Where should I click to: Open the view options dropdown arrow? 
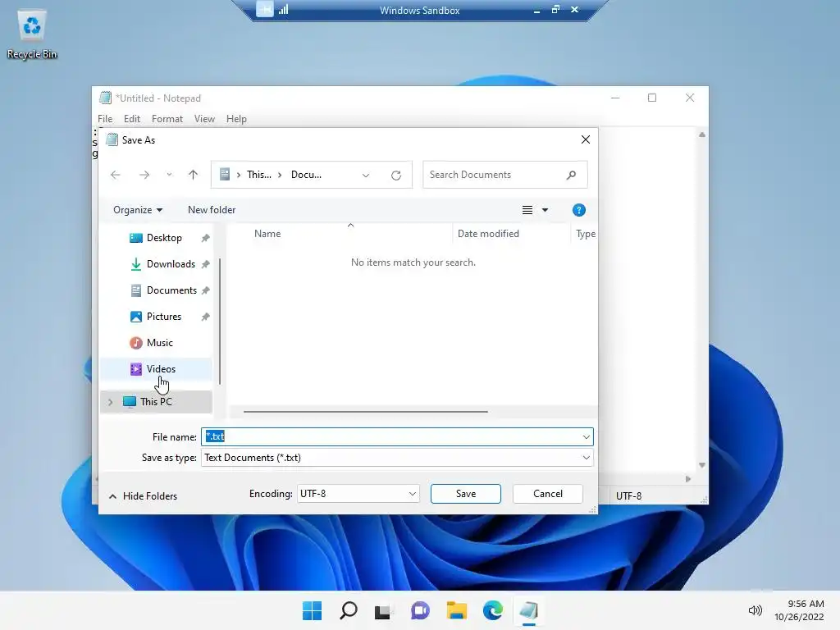tap(545, 210)
